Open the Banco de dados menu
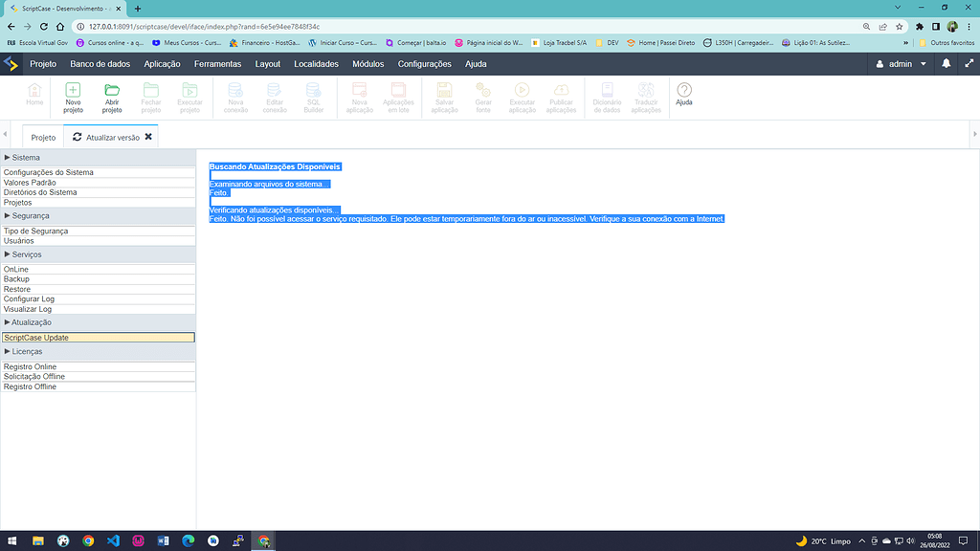 (100, 64)
